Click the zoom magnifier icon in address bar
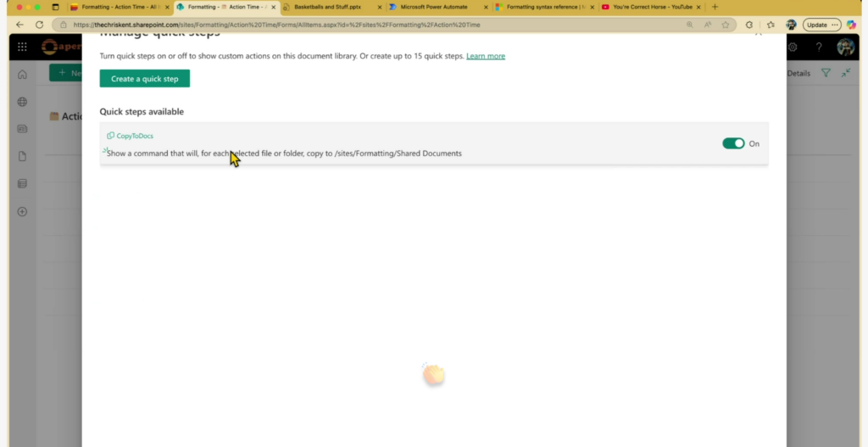The image size is (868, 447). [x=690, y=25]
